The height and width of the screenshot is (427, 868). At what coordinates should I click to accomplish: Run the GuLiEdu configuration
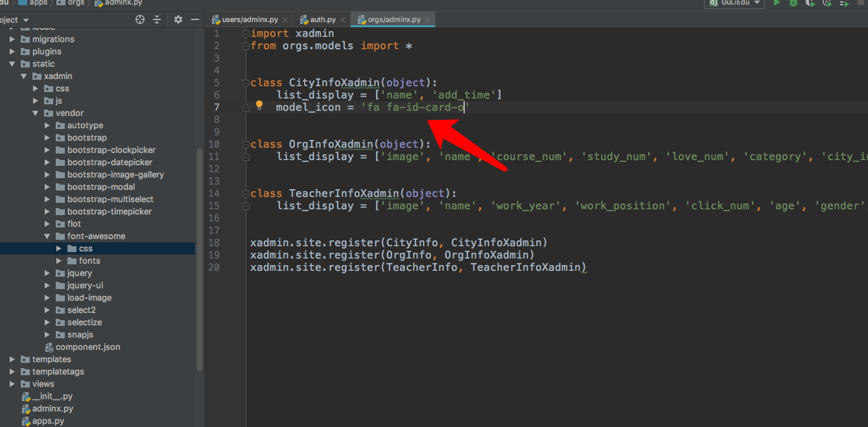point(777,3)
